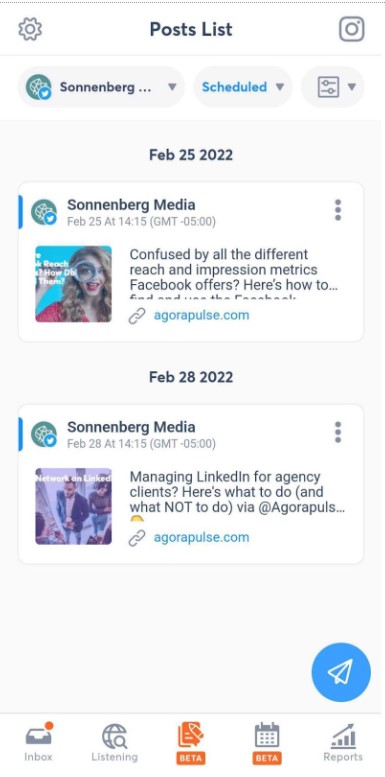Open the beta calendar icon
385x777 pixels.
(267, 742)
